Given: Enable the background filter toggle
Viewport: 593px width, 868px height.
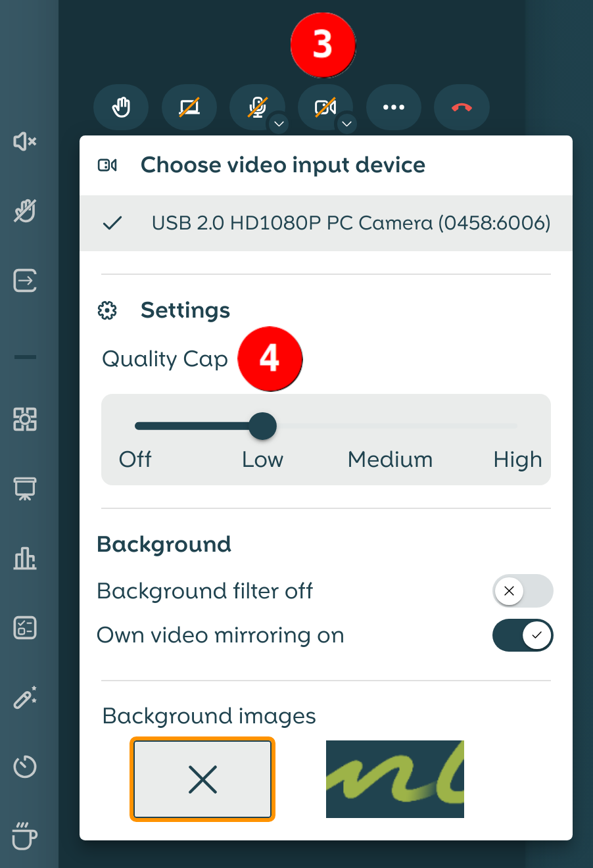Looking at the screenshot, I should 523,591.
